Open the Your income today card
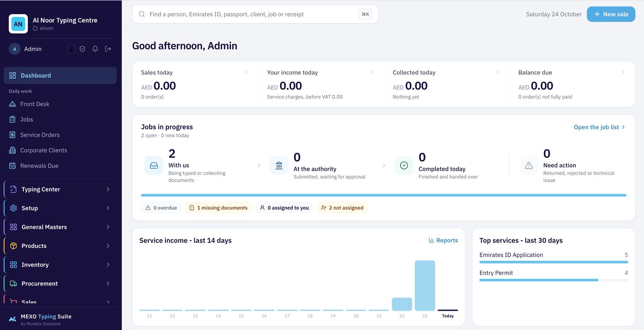Screen dimensions: 644x330 coord(321,84)
